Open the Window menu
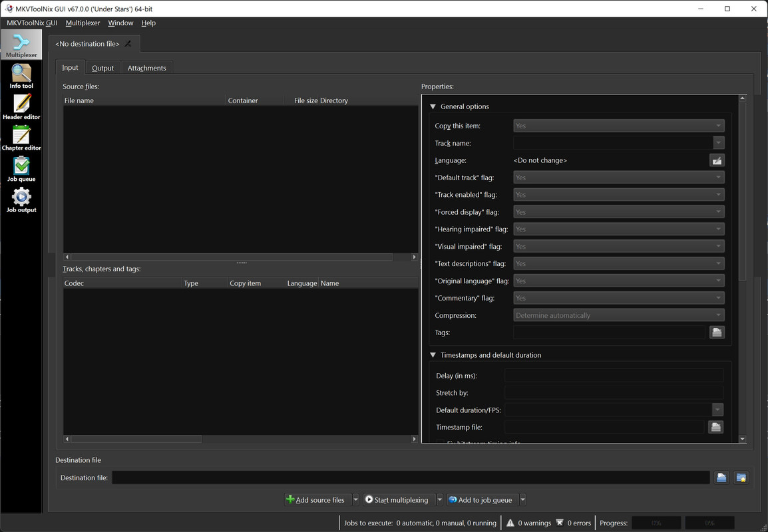 tap(120, 23)
